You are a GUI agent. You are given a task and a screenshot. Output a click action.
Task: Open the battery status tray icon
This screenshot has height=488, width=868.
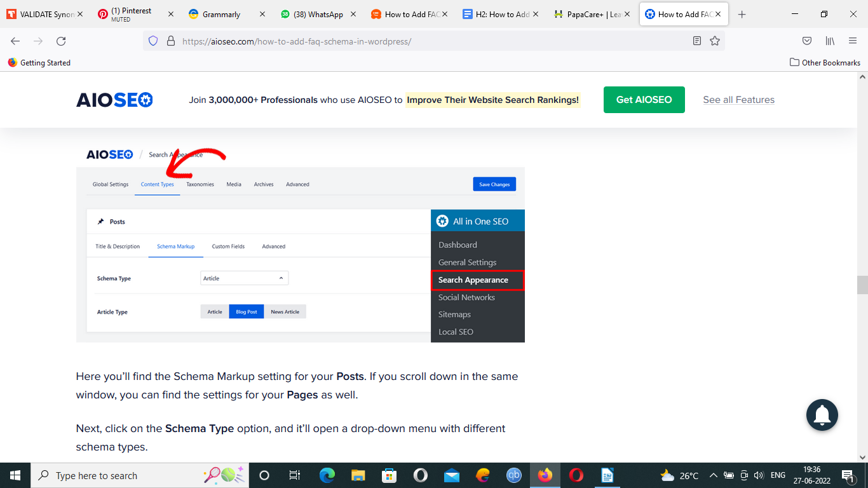tap(728, 475)
